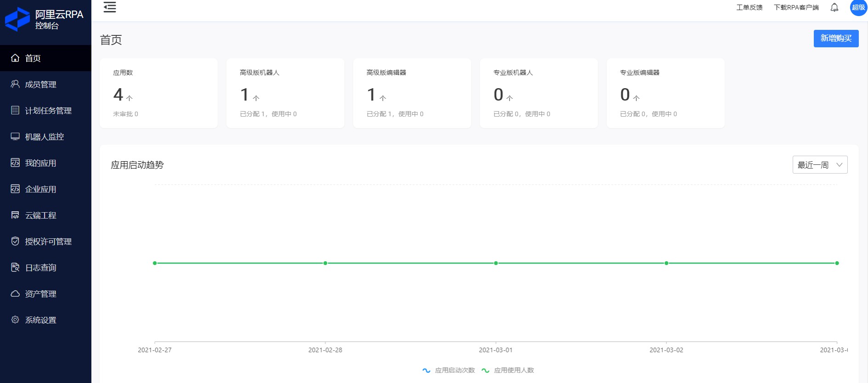Click the chart data point for 2021-03-02
868x383 pixels.
click(x=666, y=263)
